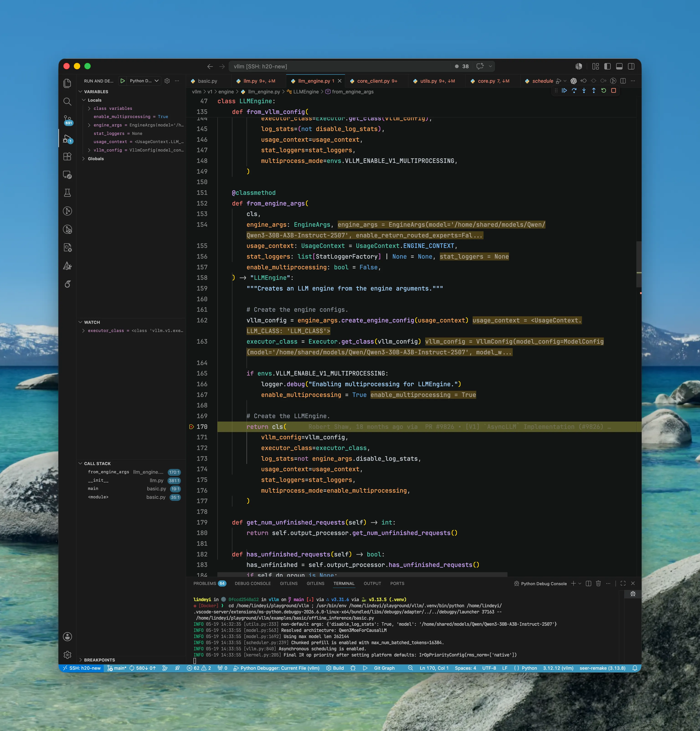Open Source Control view with 691 badge
This screenshot has width=700, height=731.
67,120
